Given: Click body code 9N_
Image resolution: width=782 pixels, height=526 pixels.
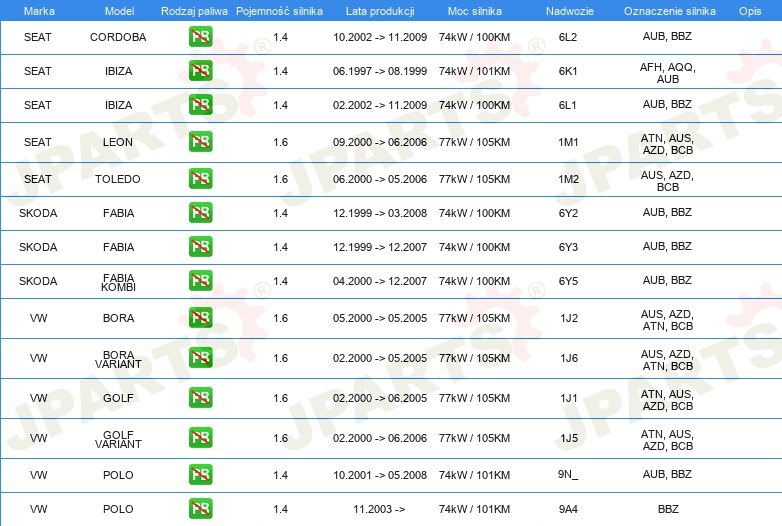Looking at the screenshot, I should [568, 474].
